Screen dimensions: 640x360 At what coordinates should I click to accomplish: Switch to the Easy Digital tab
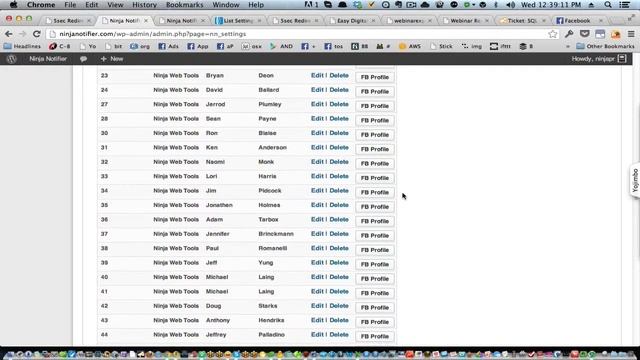[x=351, y=20]
